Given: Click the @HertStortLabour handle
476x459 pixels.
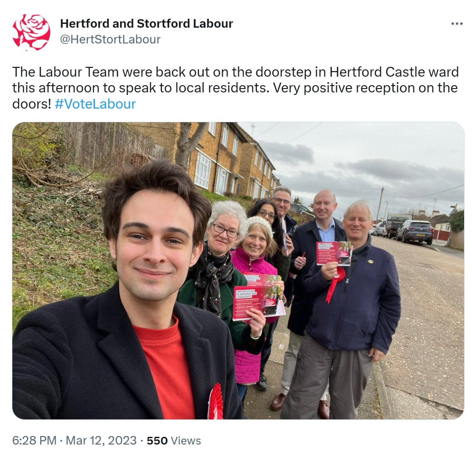Looking at the screenshot, I should click(x=110, y=40).
